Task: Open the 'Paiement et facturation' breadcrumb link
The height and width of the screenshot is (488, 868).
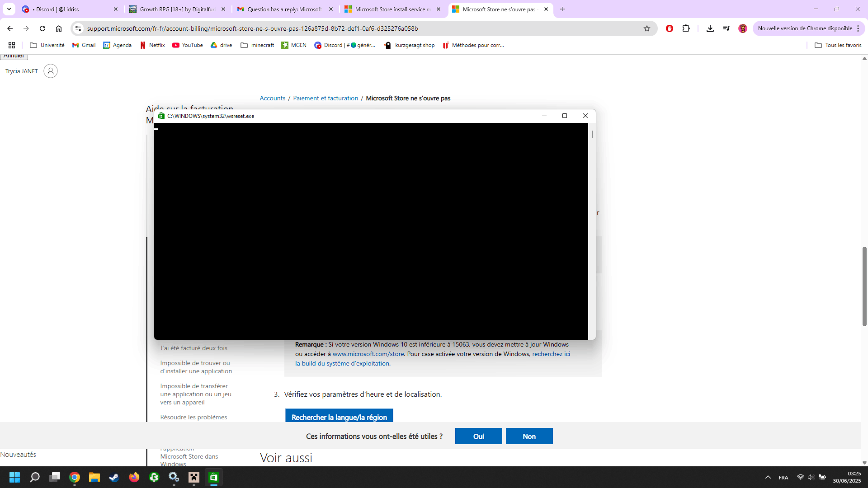Action: pos(325,98)
